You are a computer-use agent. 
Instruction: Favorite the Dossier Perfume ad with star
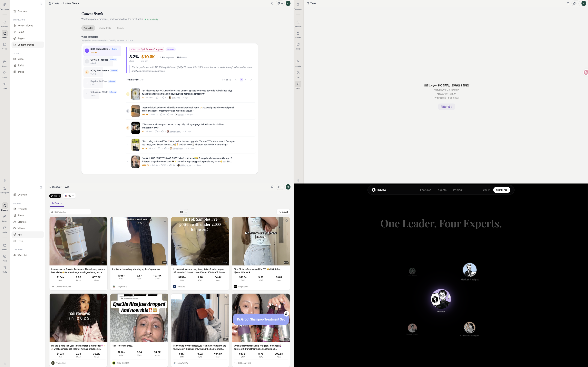pos(104,221)
